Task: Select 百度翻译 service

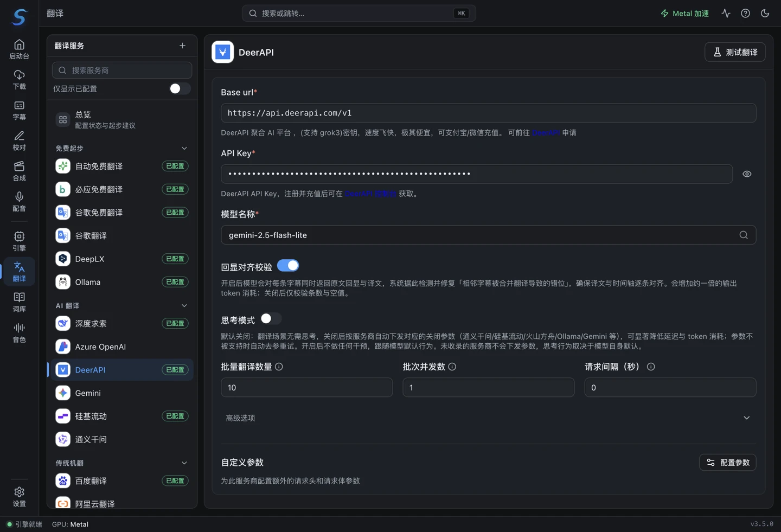Action: click(x=122, y=480)
